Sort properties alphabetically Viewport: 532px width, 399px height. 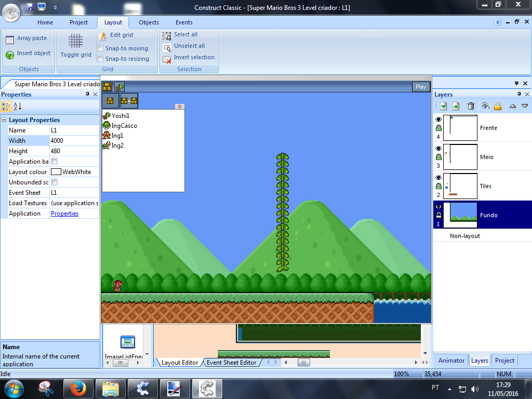pyautogui.click(x=17, y=106)
